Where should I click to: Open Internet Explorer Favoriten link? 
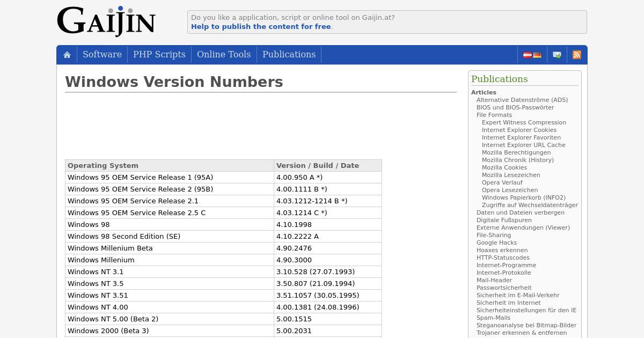(521, 137)
